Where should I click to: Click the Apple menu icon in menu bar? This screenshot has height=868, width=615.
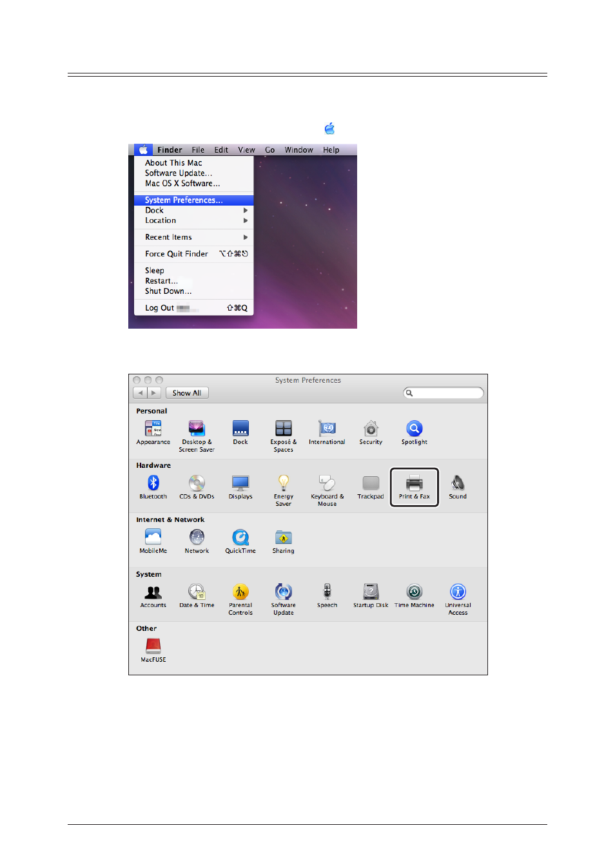coord(143,149)
